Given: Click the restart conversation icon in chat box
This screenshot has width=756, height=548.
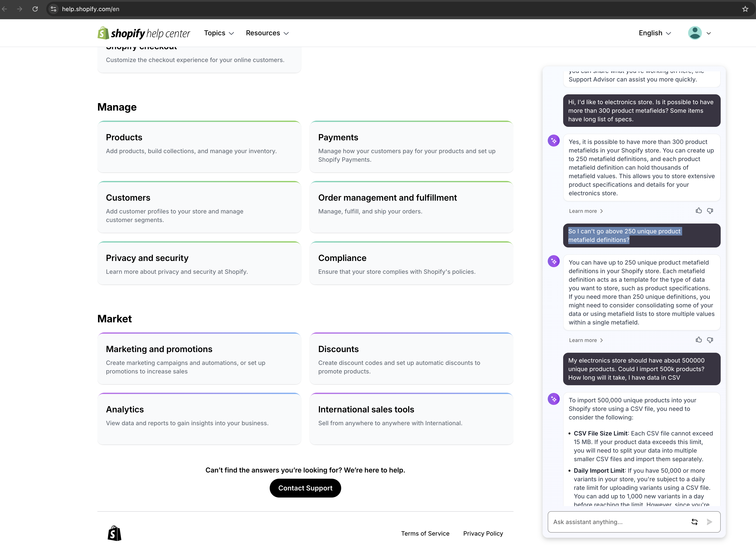Looking at the screenshot, I should 695,522.
